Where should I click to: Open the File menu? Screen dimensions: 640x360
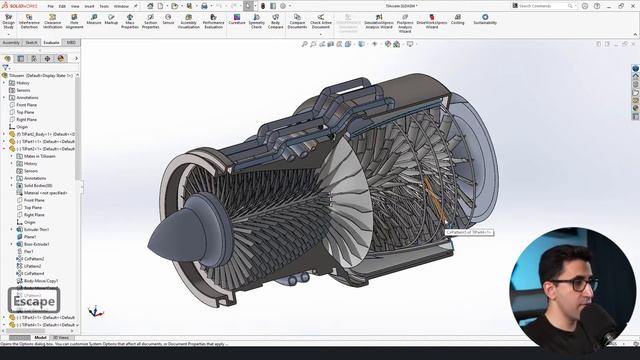point(50,6)
